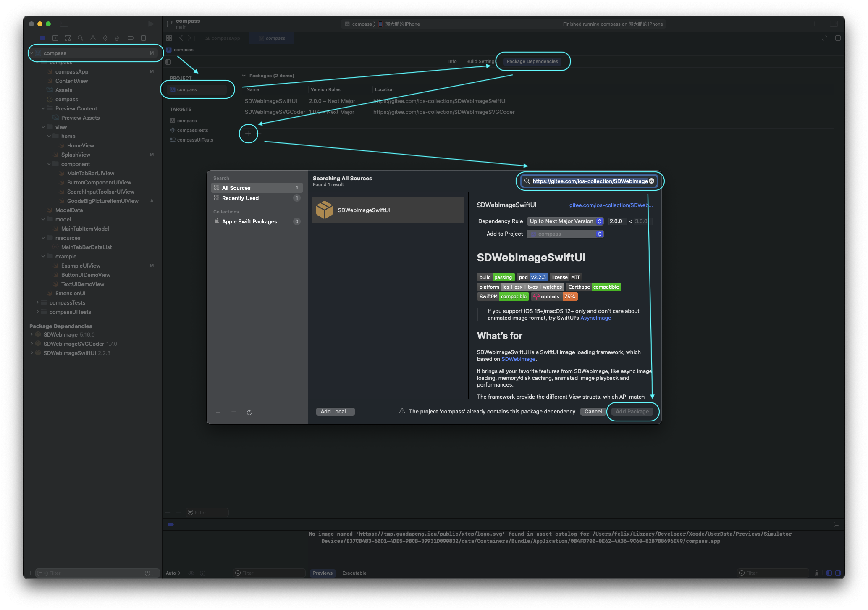Toggle breakpoints activation indicator in debug bar
This screenshot has width=868, height=610.
[x=170, y=524]
